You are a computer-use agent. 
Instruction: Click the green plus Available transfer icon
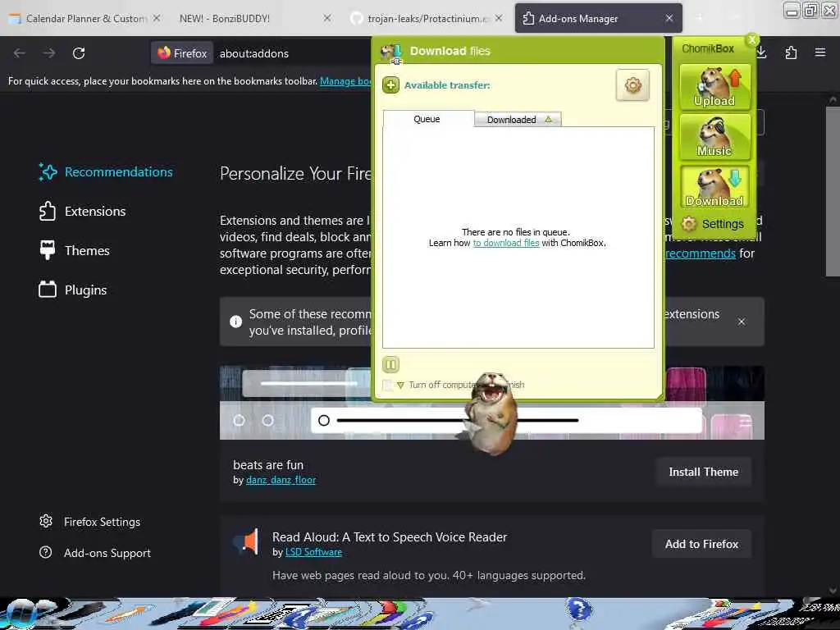click(x=390, y=85)
